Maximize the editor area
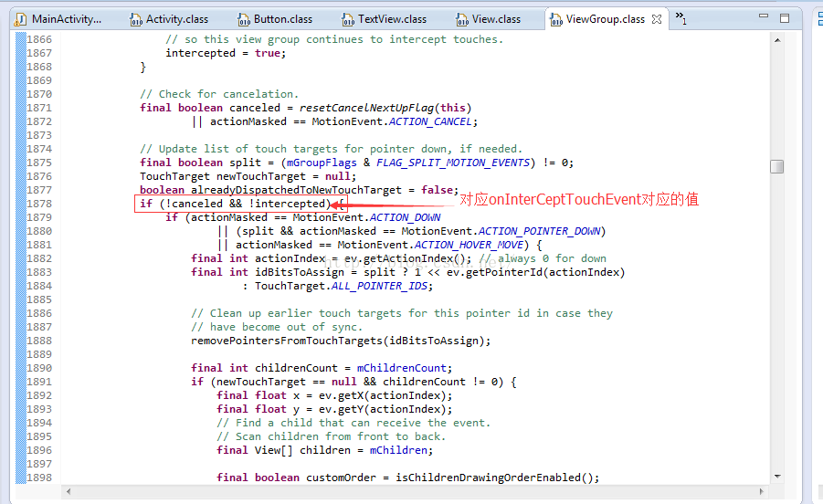 tap(781, 17)
